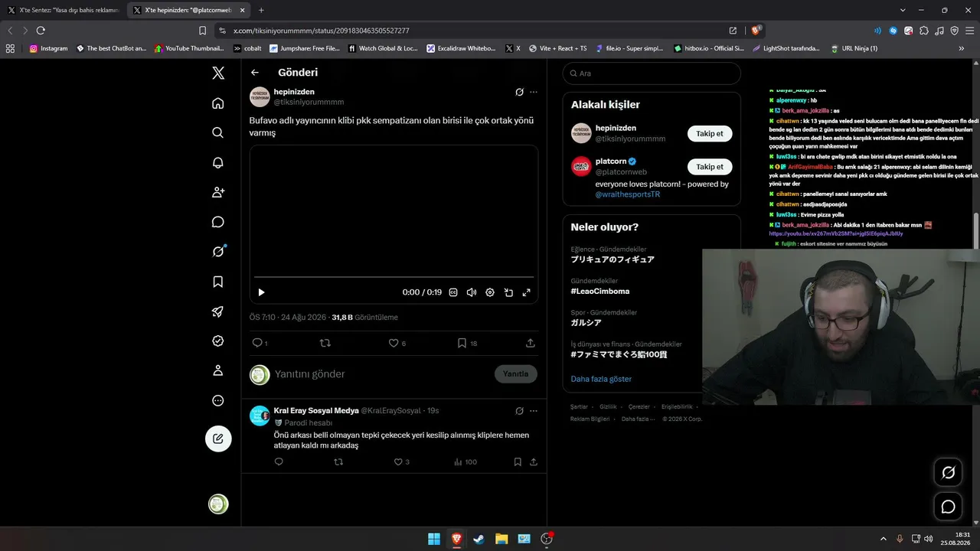Open the @wraithesportsTR link

click(628, 194)
